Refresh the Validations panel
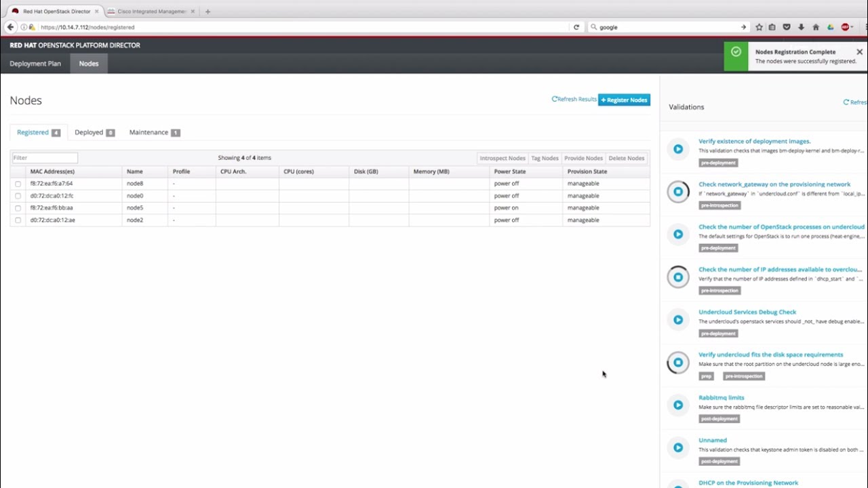This screenshot has width=868, height=488. (x=855, y=102)
